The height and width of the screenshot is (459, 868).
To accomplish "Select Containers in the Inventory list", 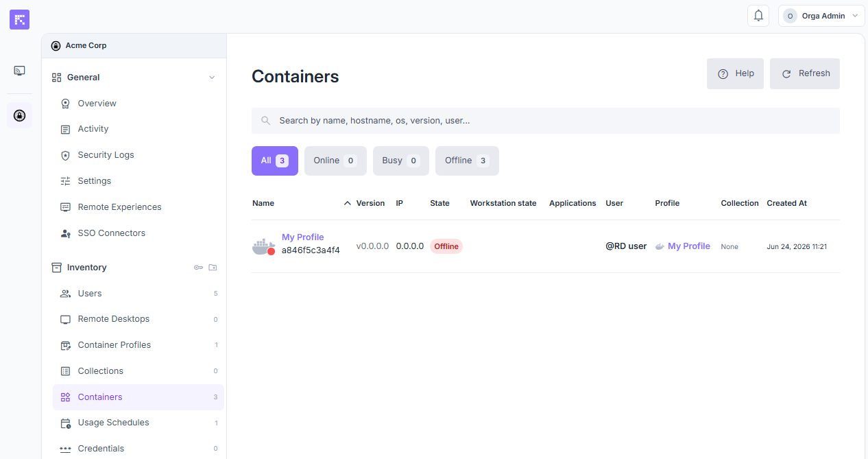I will [138, 397].
